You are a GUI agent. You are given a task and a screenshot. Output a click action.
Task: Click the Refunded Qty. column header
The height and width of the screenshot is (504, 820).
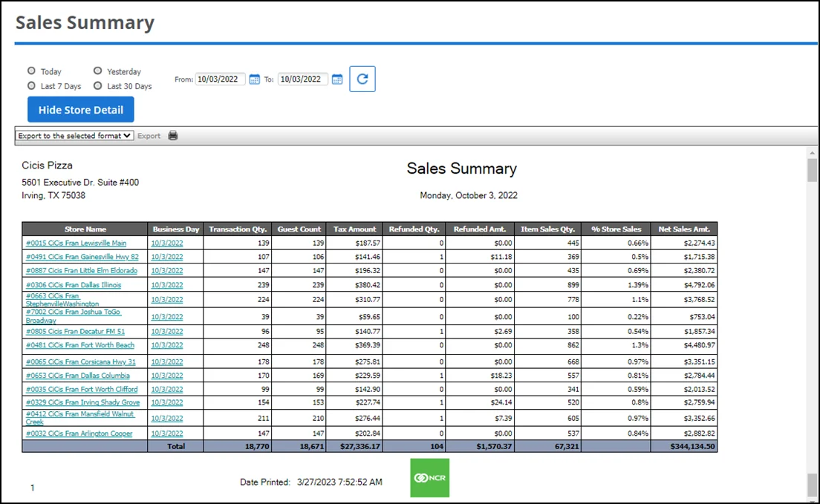click(414, 229)
